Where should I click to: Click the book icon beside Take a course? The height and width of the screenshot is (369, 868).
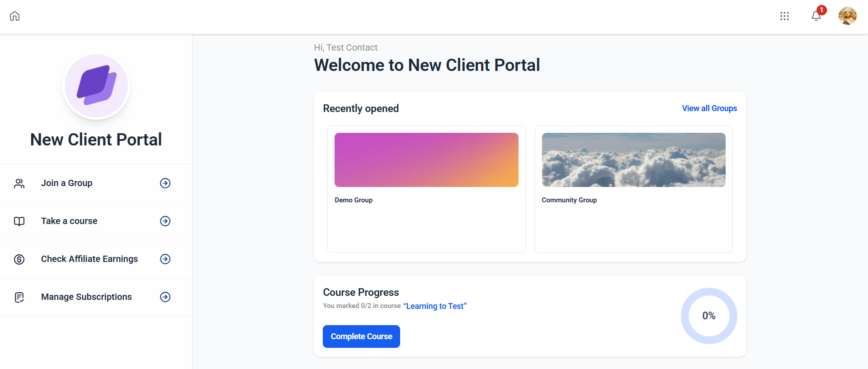pyautogui.click(x=19, y=221)
